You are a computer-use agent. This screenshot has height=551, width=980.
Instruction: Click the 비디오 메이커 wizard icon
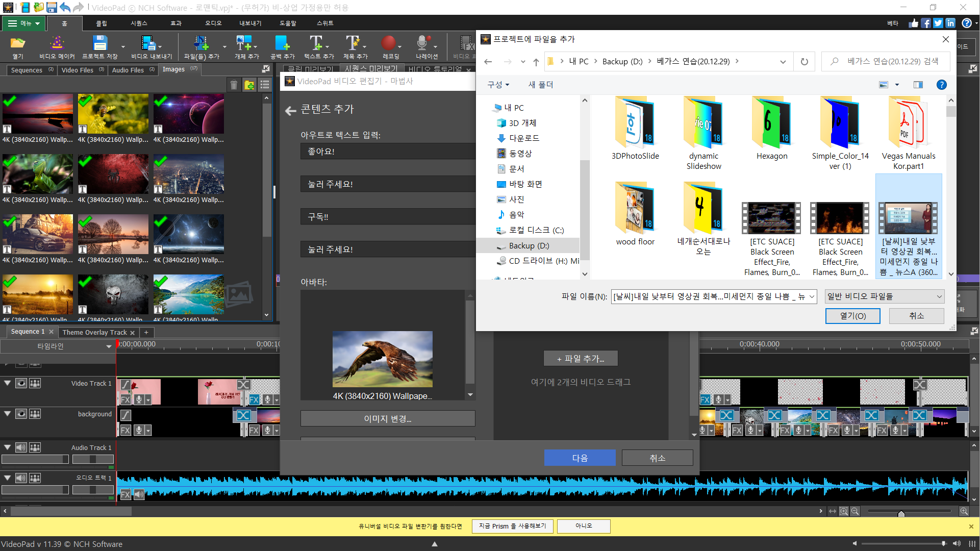click(x=57, y=43)
